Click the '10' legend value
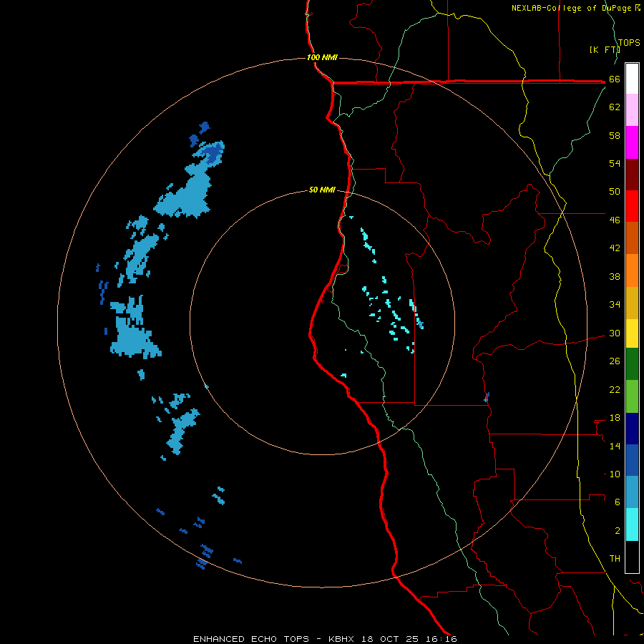The height and width of the screenshot is (644, 644). 615,474
